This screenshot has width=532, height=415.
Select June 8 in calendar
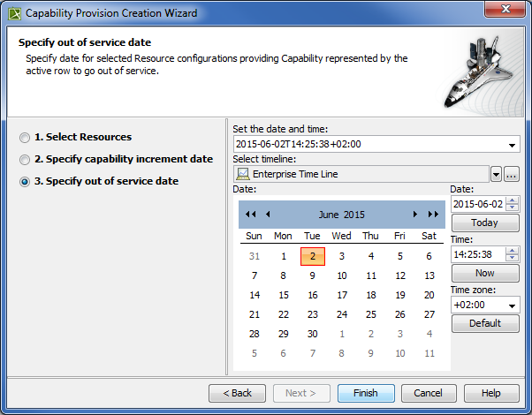coord(284,275)
